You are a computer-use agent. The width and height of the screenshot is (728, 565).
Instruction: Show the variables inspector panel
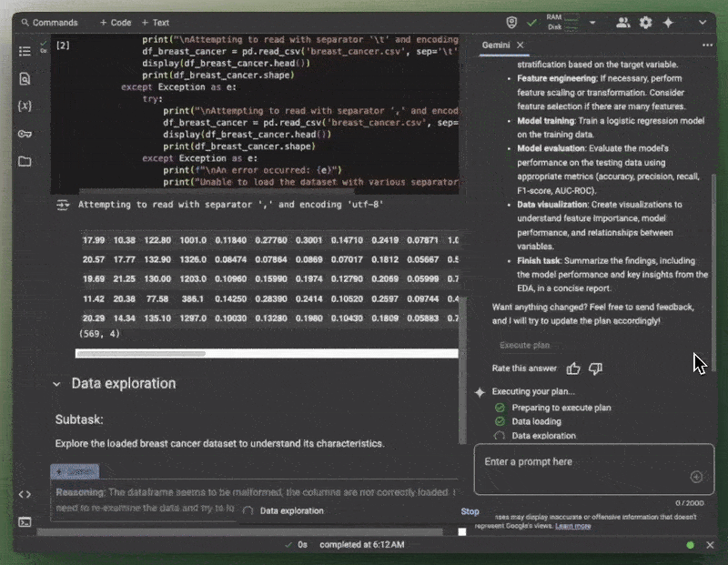25,106
